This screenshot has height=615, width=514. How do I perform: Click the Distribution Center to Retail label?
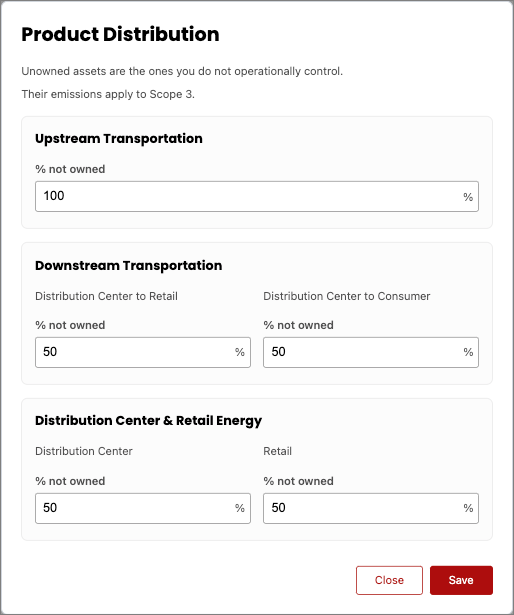pos(106,296)
